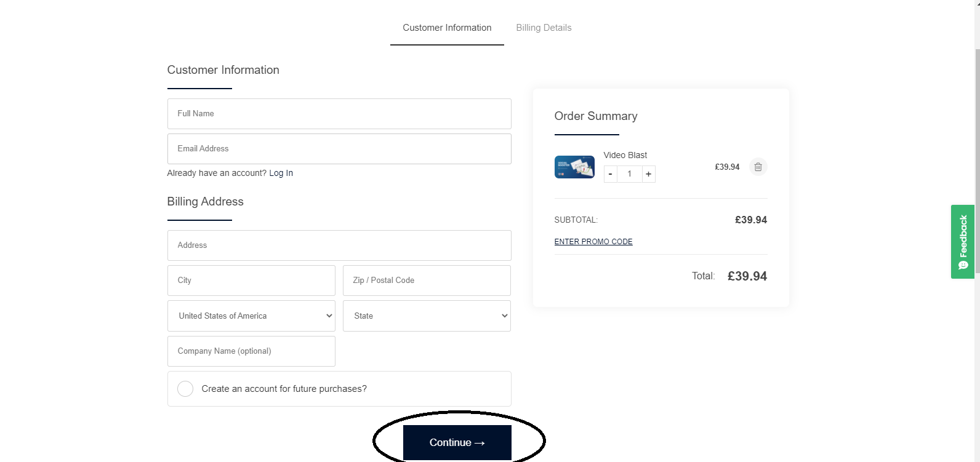
Task: Click the City text field
Action: tap(251, 281)
